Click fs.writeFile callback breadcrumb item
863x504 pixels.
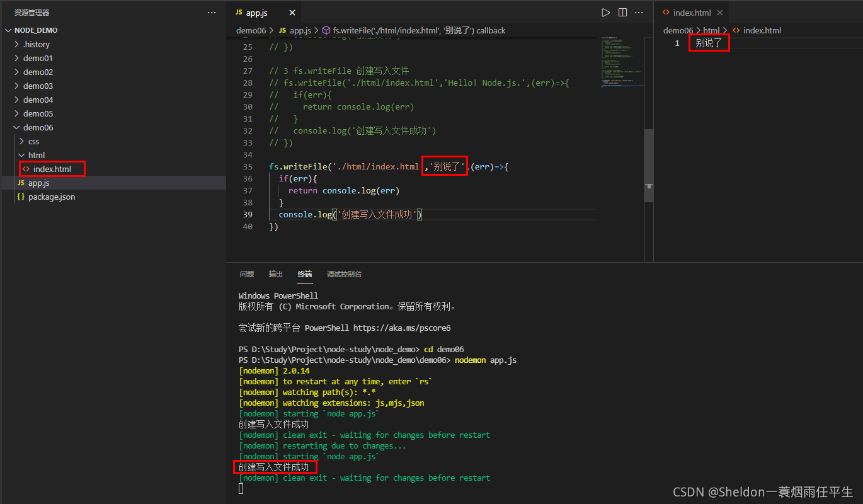pos(419,30)
